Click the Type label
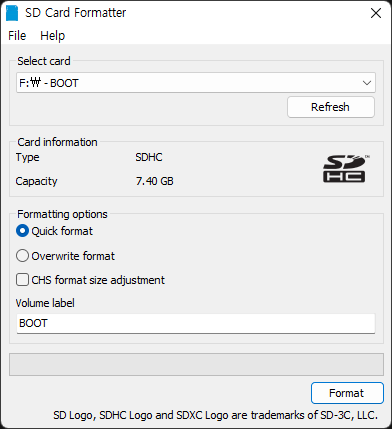392x429 pixels. tap(27, 157)
